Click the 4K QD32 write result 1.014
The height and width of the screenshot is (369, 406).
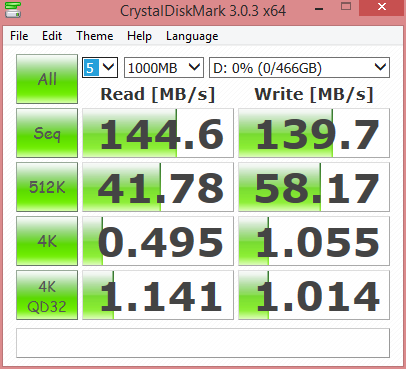click(314, 295)
